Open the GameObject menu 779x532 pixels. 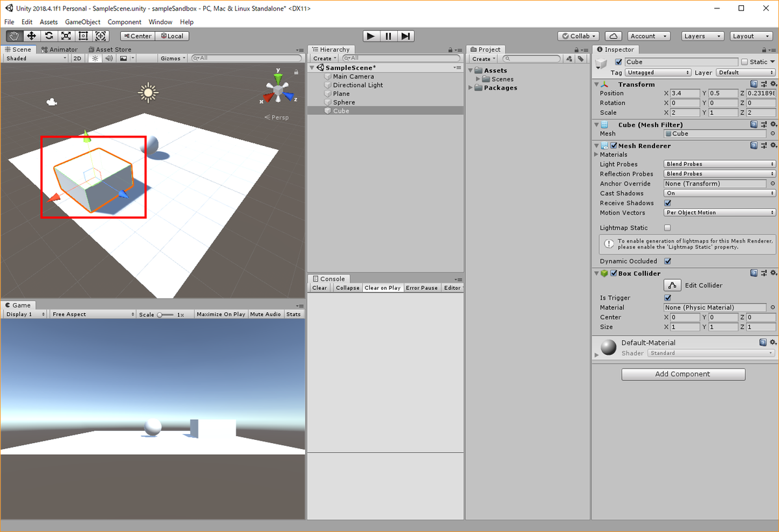[82, 22]
